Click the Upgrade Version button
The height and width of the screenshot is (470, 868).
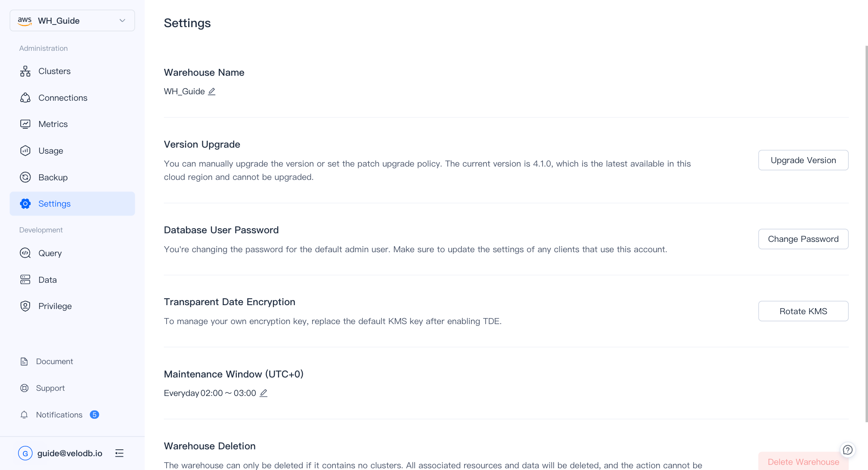tap(803, 160)
